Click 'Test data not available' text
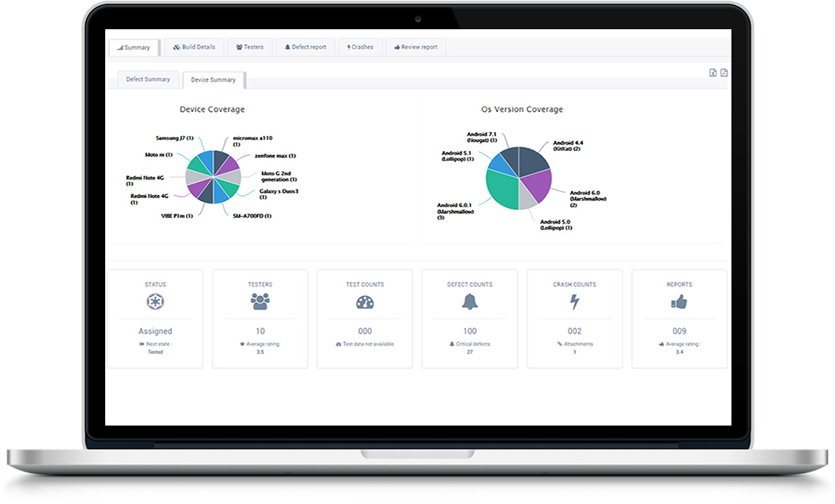Screen dimensions: 835x504 [x=368, y=345]
